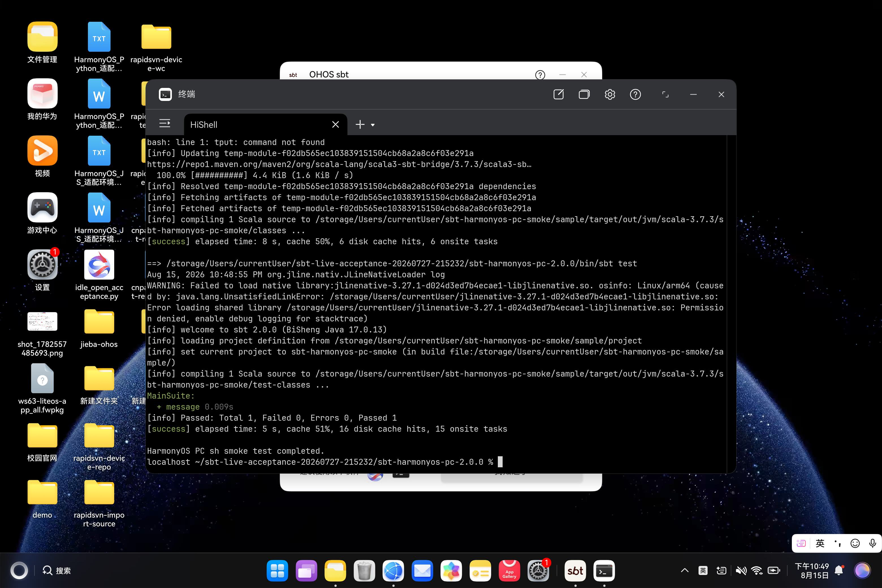Click the stacked windows icon in terminal title bar
The image size is (882, 588).
(x=584, y=94)
